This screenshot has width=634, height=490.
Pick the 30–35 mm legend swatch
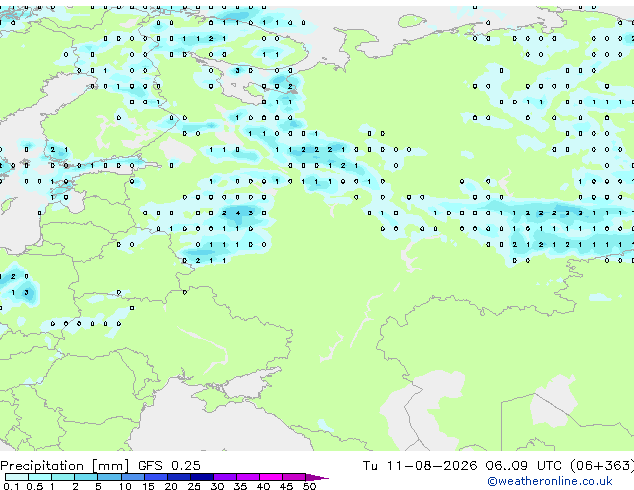tap(224, 477)
